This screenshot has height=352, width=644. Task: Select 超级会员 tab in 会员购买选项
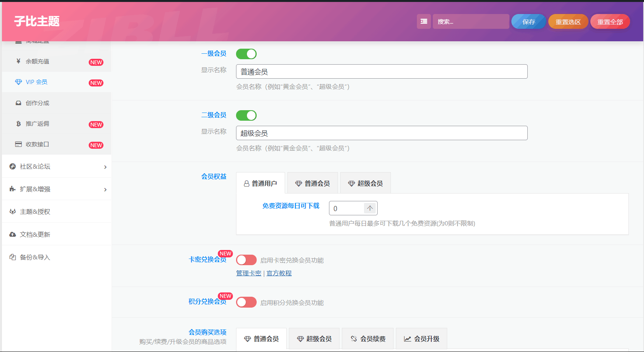point(314,338)
